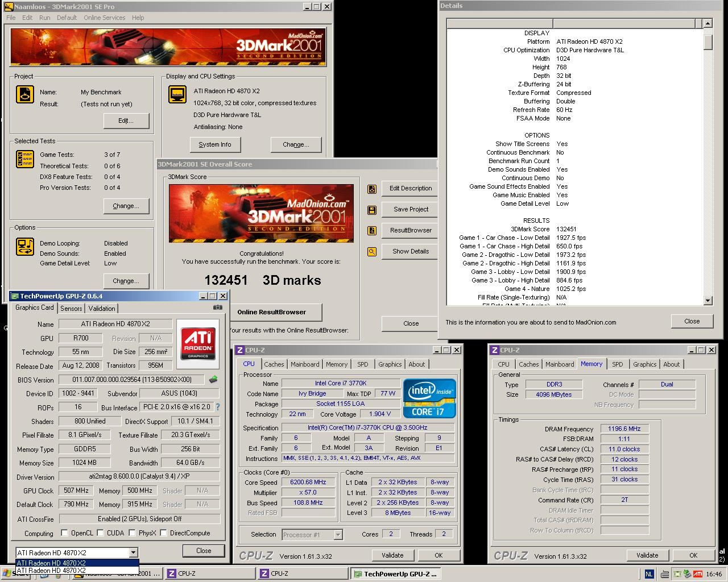Enable the OpenCL checkbox in GPU-Z
This screenshot has height=582, width=728.
click(65, 533)
